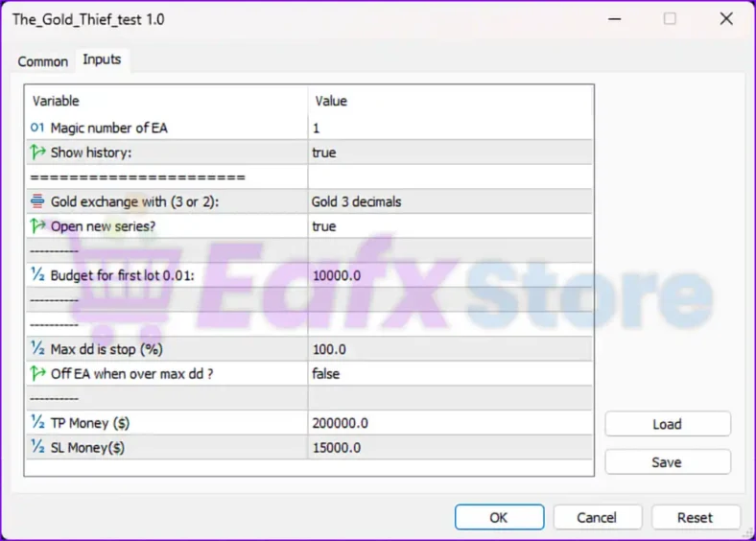Select the SL Money($) label
This screenshot has width=756, height=541.
click(87, 447)
